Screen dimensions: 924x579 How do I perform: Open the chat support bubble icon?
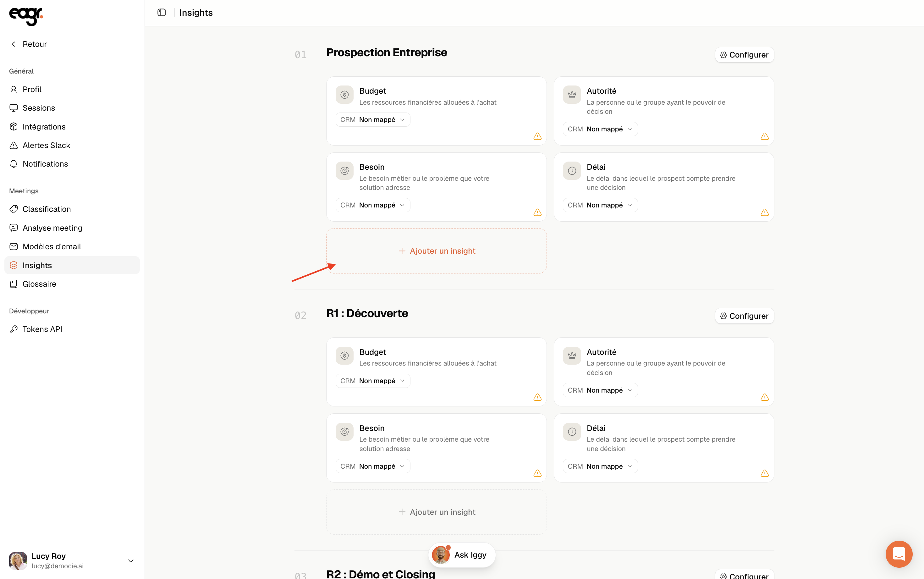point(899,554)
